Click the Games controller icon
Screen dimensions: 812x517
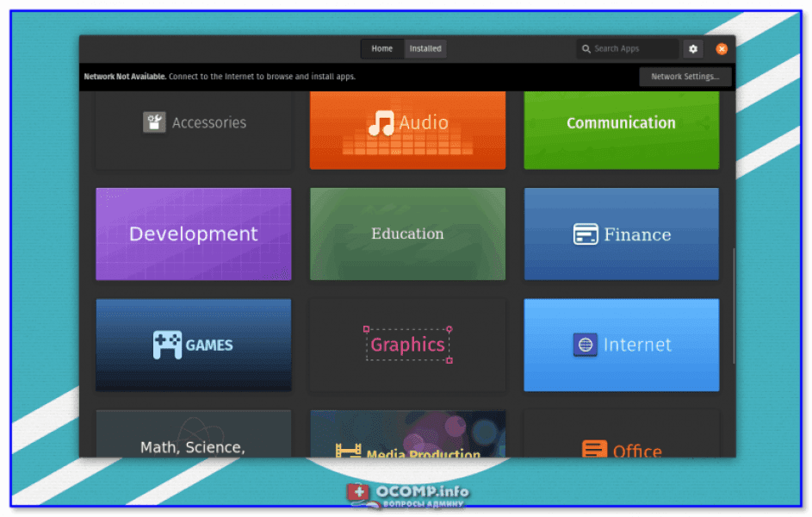click(x=167, y=345)
